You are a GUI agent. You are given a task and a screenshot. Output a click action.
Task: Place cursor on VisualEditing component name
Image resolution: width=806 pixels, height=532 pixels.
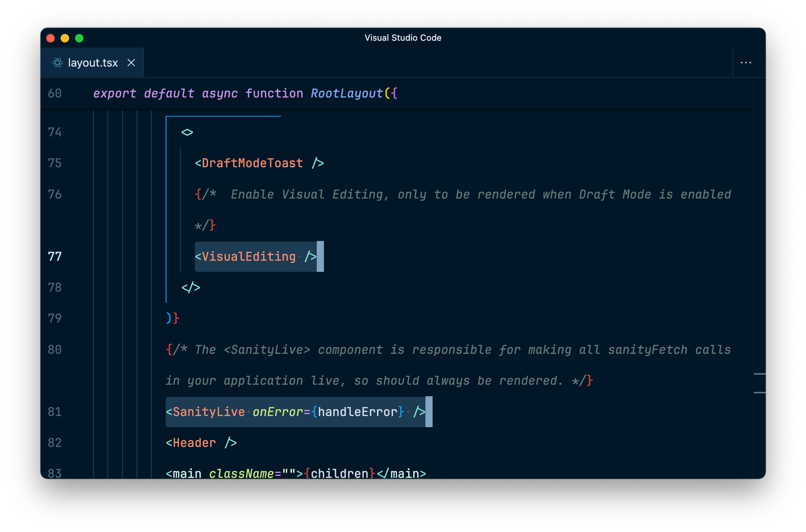249,256
